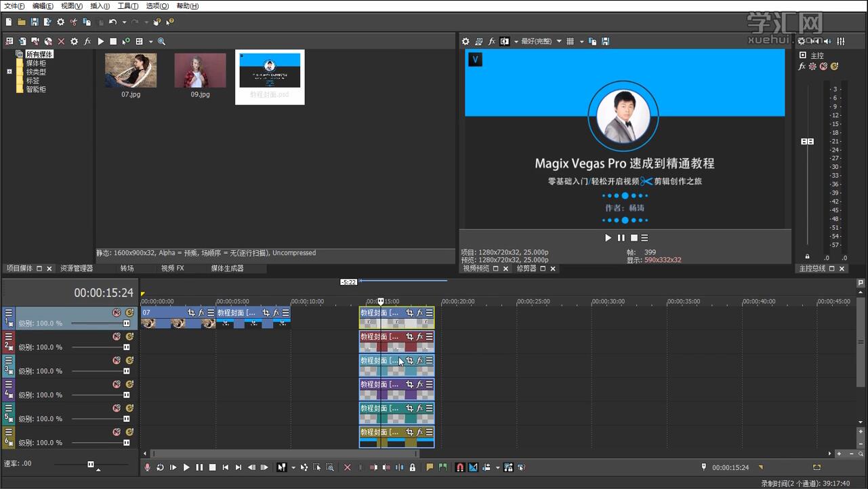
Task: Open the 文件(F) menu
Action: coord(14,6)
